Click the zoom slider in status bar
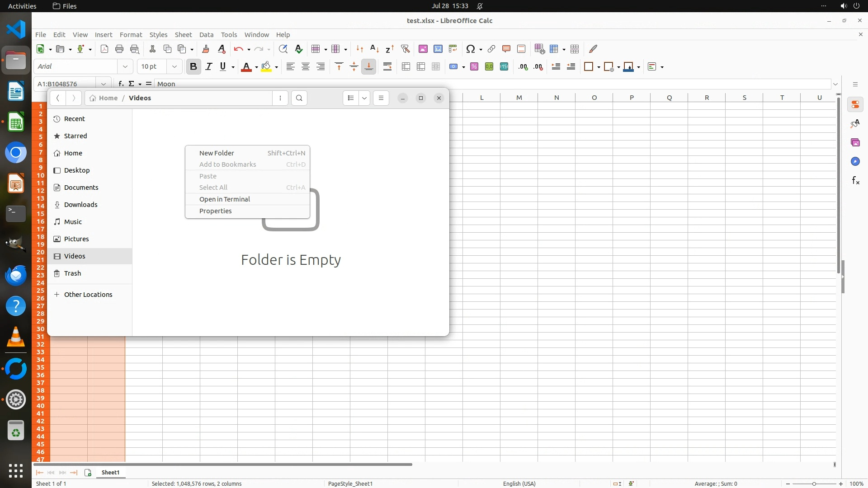This screenshot has width=868, height=488. point(814,483)
